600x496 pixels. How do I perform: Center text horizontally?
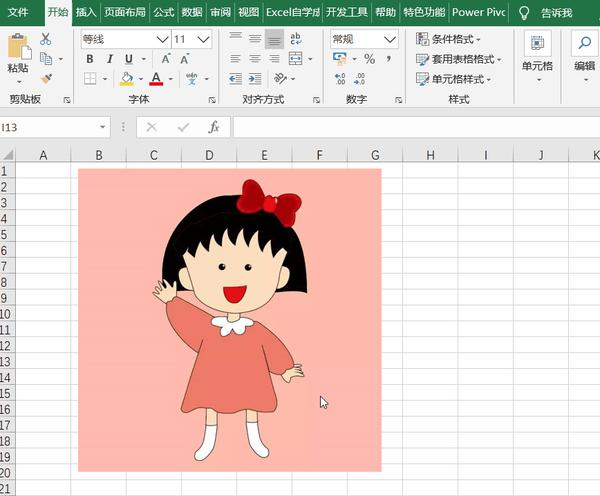(x=255, y=59)
